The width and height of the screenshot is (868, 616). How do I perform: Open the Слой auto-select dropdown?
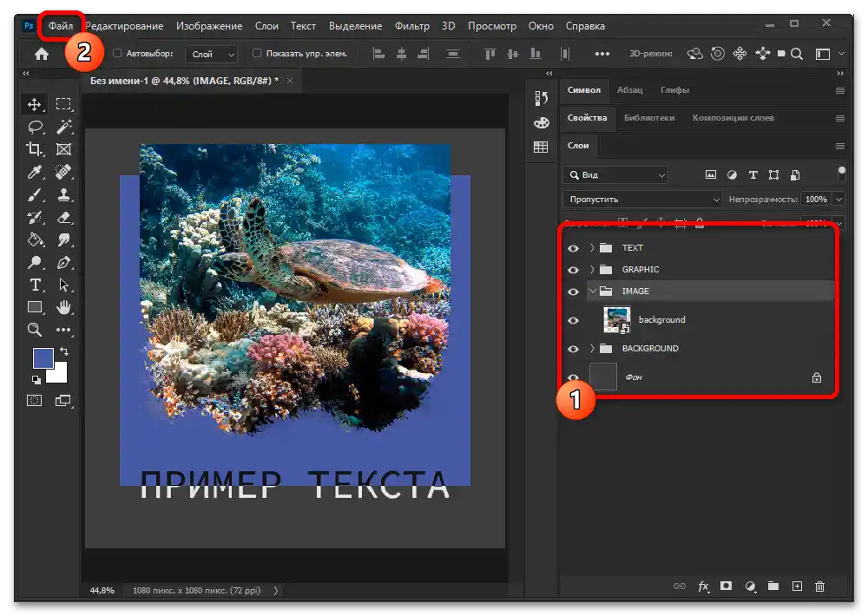pyautogui.click(x=213, y=54)
